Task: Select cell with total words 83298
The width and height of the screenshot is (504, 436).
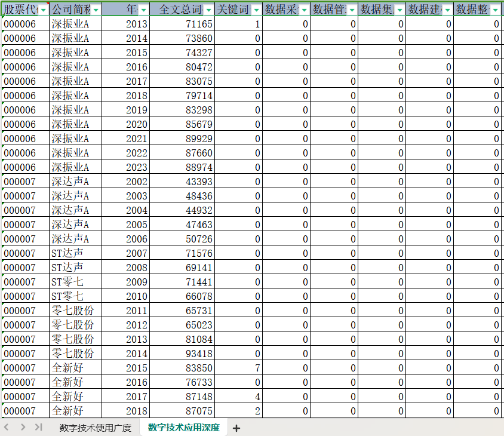Action: (182, 110)
